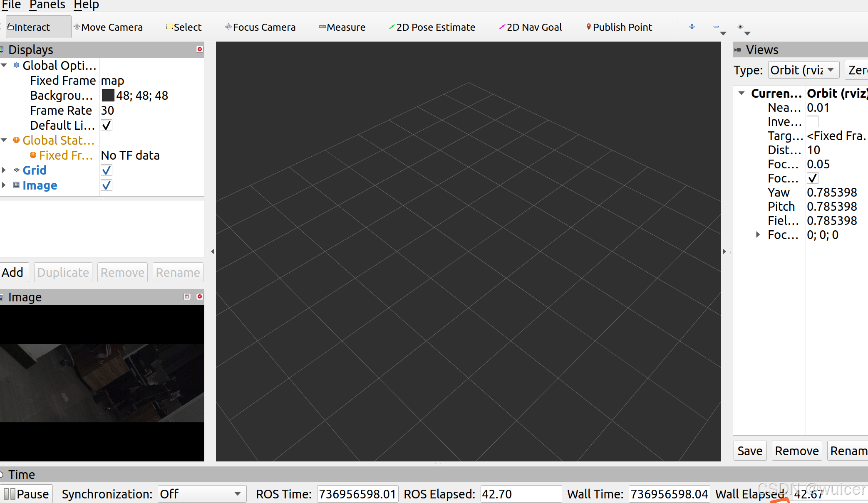The image size is (868, 503).
Task: Pick the Measure tool
Action: coord(342,27)
